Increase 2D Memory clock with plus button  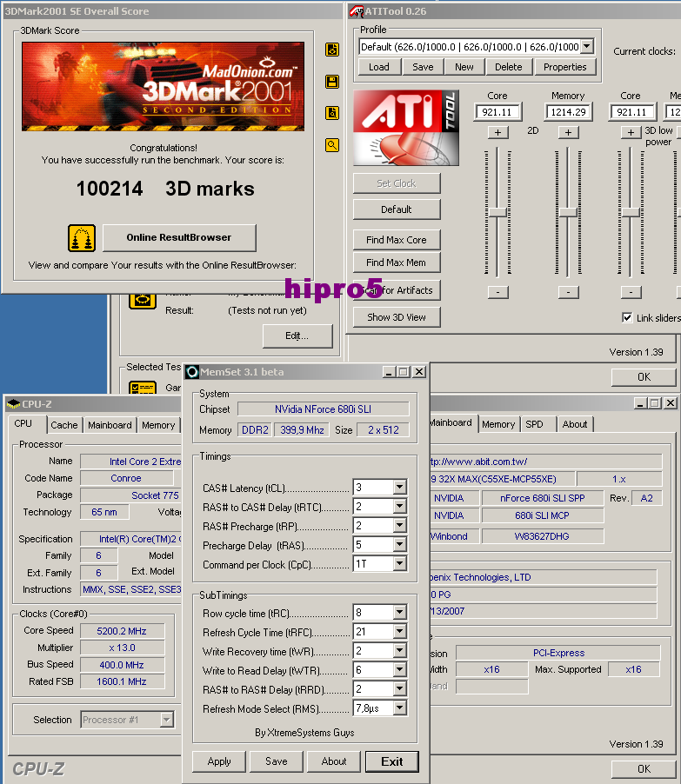tap(569, 132)
